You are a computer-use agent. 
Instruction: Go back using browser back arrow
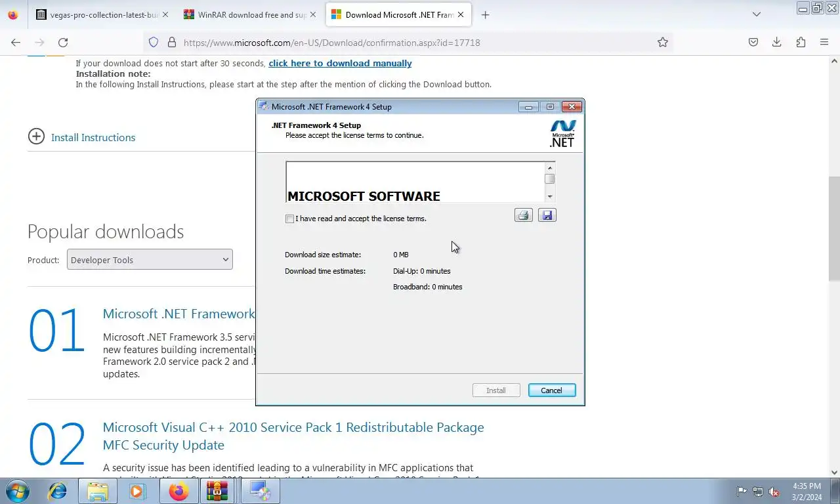pos(16,42)
